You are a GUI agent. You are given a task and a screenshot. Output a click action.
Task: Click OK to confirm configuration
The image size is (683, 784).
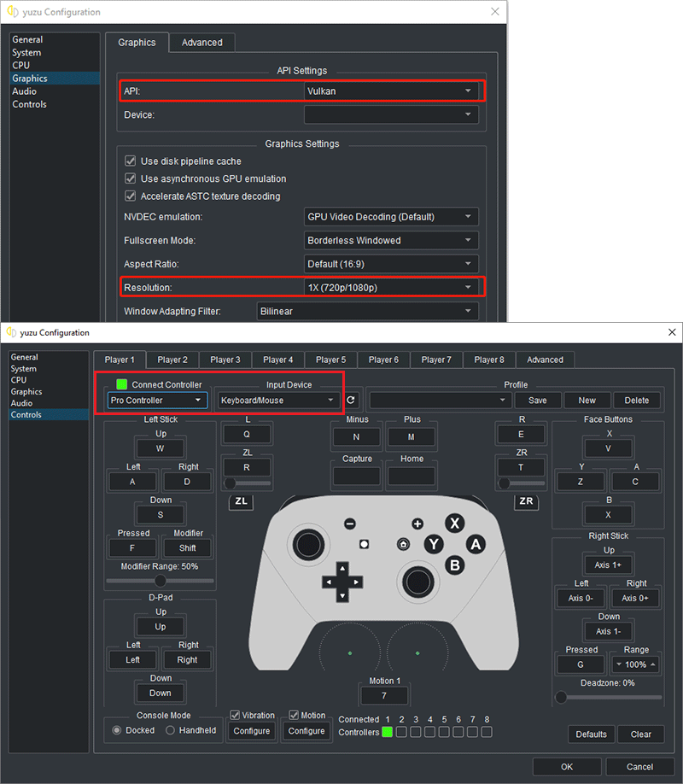tap(567, 767)
